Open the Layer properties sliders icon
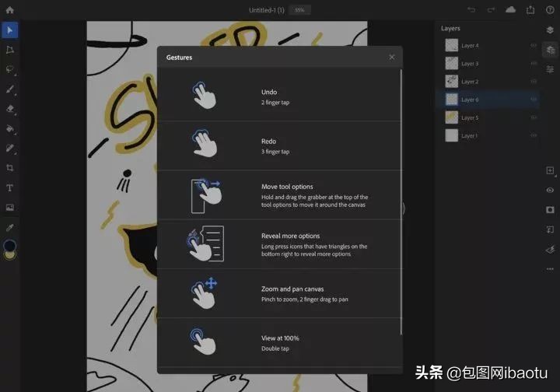The height and width of the screenshot is (392, 560). click(x=550, y=69)
